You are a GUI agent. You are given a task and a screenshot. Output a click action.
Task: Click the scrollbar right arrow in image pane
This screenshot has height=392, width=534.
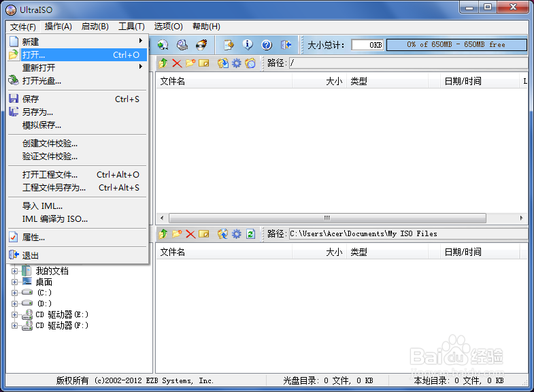coord(521,218)
